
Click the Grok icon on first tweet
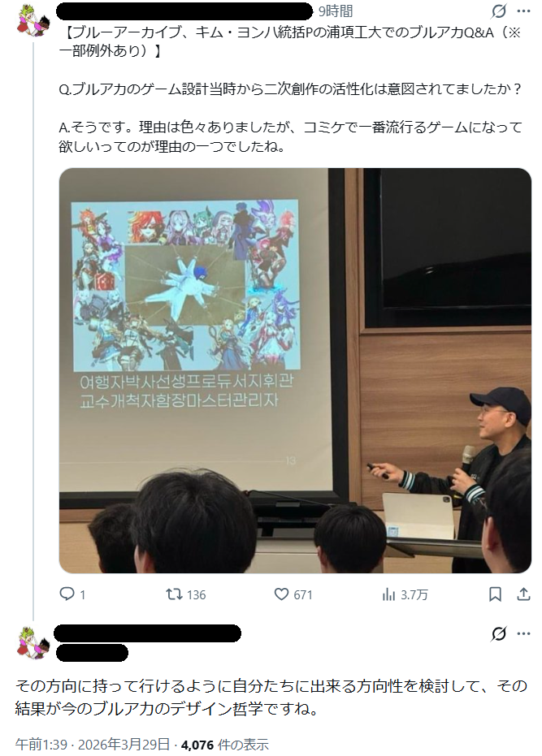499,11
